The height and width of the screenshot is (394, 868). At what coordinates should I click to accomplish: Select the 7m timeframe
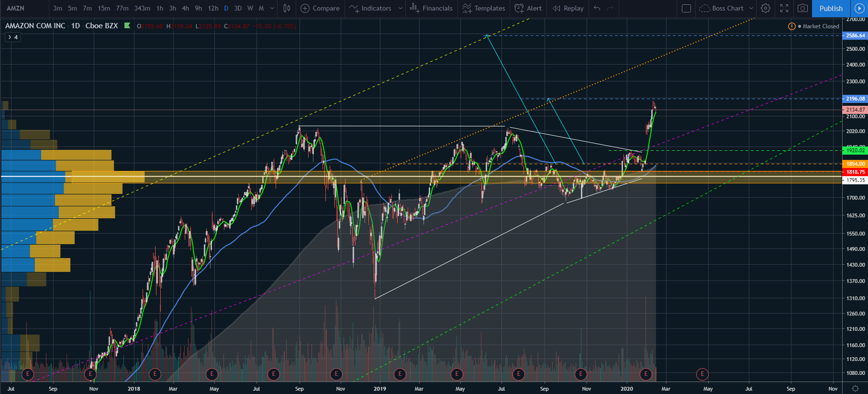pyautogui.click(x=87, y=8)
